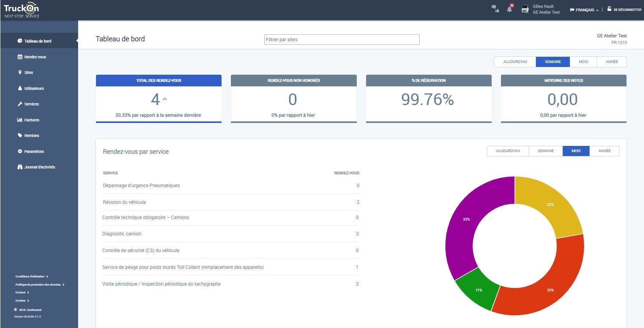The image size is (644, 328).
Task: Click the truck profile avatar icon
Action: tap(525, 9)
